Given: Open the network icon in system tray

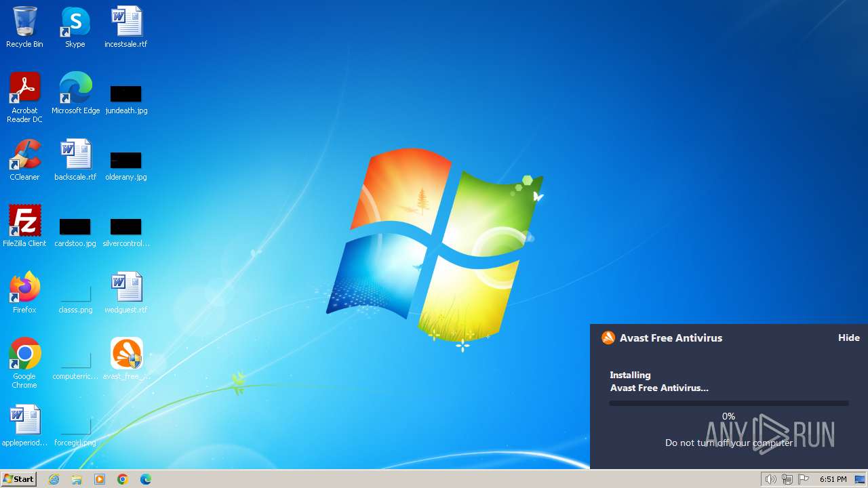Looking at the screenshot, I should point(787,479).
